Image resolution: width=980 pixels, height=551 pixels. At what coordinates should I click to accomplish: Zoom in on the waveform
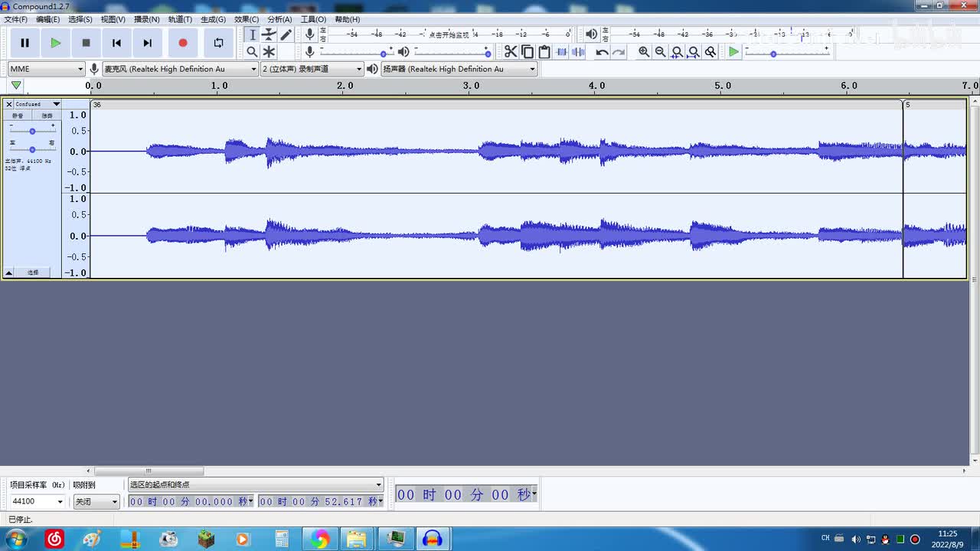point(644,51)
